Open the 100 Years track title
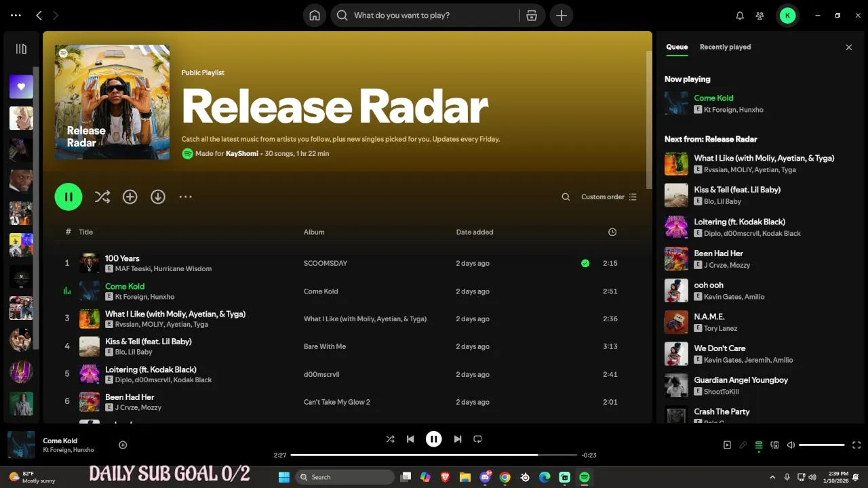This screenshot has width=868, height=488. pyautogui.click(x=122, y=258)
